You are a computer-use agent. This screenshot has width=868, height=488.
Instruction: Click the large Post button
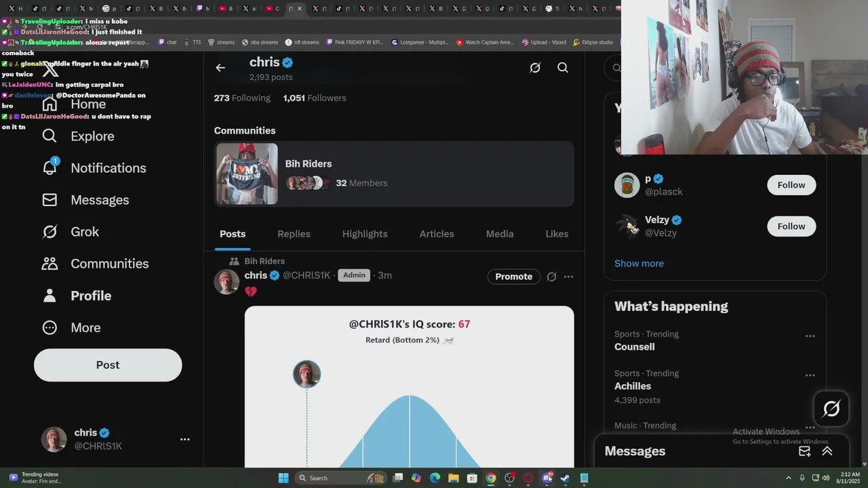108,365
